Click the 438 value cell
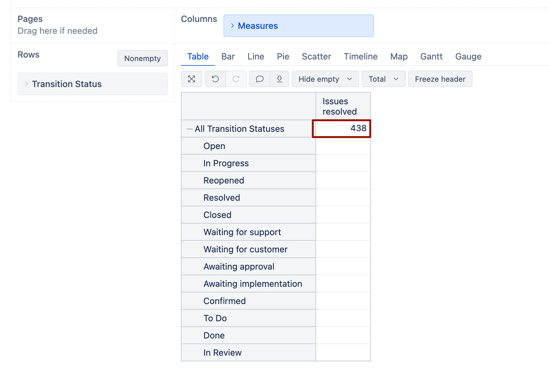 [x=341, y=128]
